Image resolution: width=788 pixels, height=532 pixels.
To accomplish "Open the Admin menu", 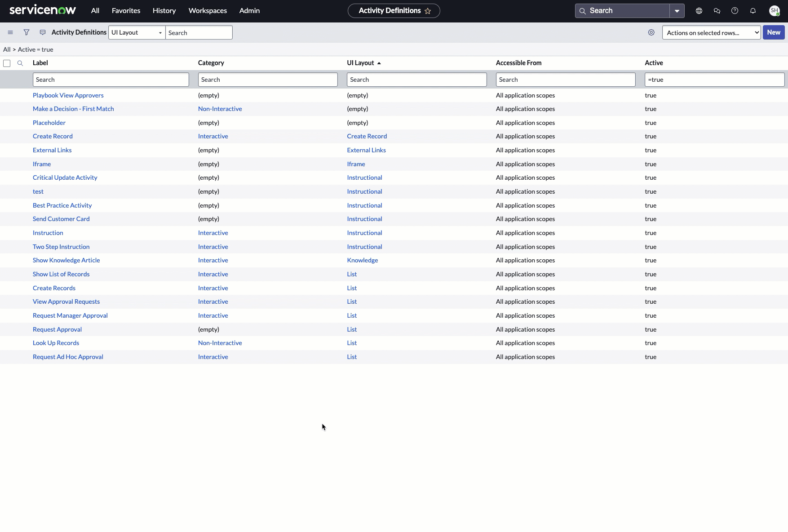I will pos(249,11).
